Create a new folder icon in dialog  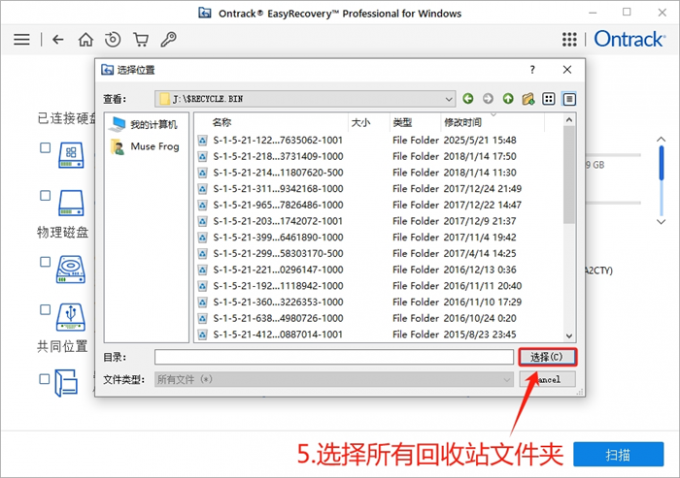[x=528, y=99]
